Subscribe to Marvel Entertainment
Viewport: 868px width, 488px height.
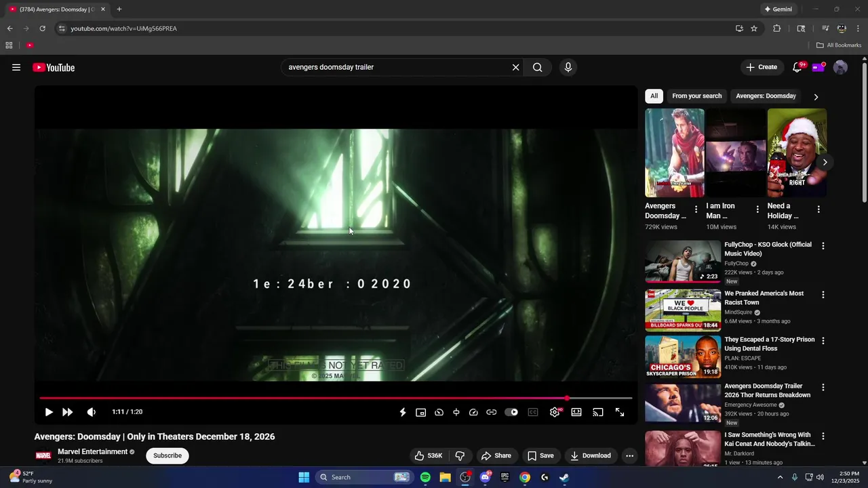click(x=167, y=455)
